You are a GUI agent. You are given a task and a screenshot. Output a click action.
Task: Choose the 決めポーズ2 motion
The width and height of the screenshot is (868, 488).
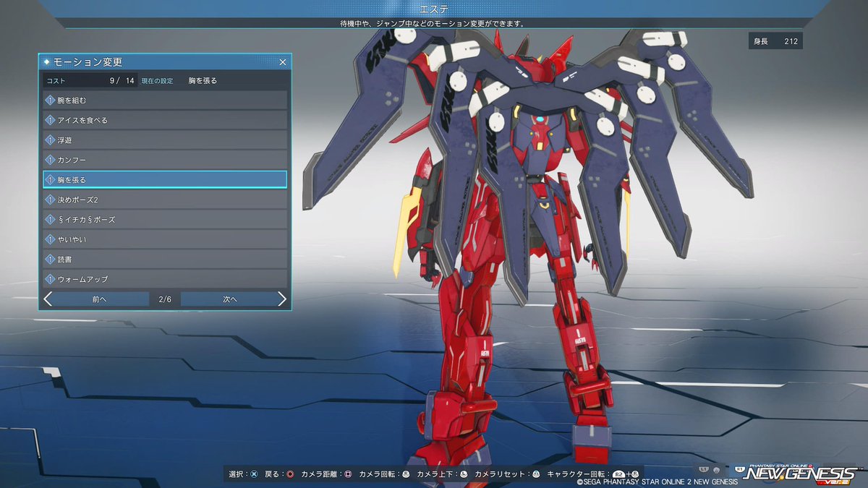(x=165, y=199)
